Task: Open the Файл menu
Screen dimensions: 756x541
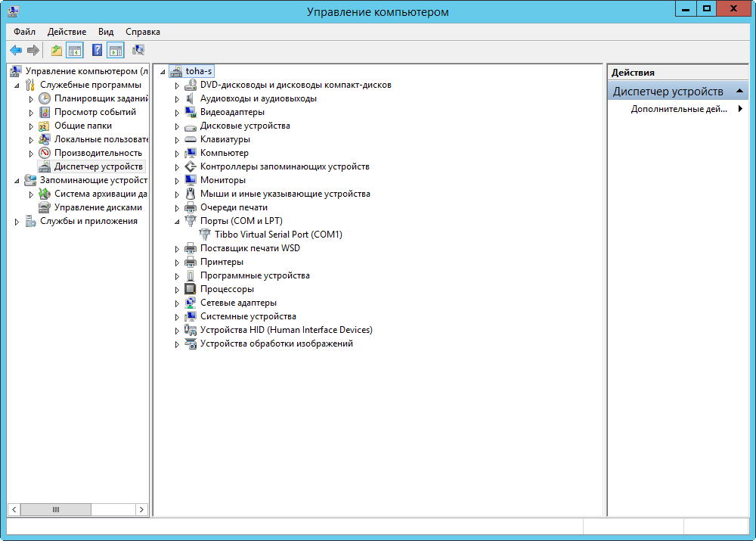Action: pyautogui.click(x=24, y=32)
